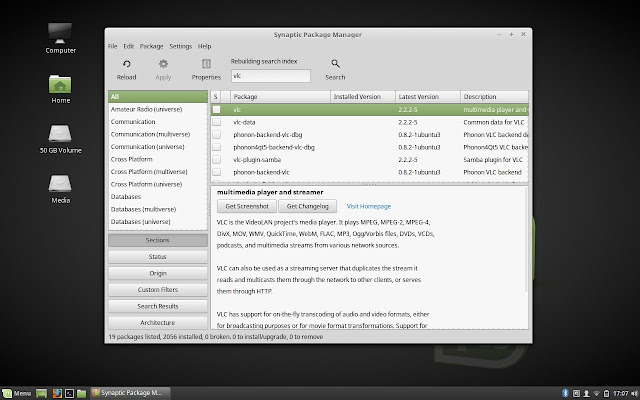Select Cross Platform (multiverse) section
This screenshot has width=640, height=400.
[158, 172]
